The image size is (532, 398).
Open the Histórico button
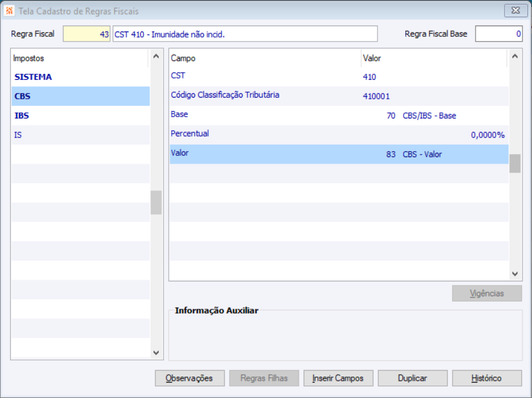tap(487, 378)
